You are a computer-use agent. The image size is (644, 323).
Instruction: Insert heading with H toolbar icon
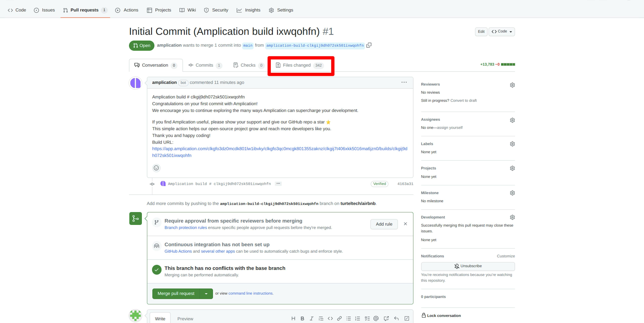coord(293,318)
